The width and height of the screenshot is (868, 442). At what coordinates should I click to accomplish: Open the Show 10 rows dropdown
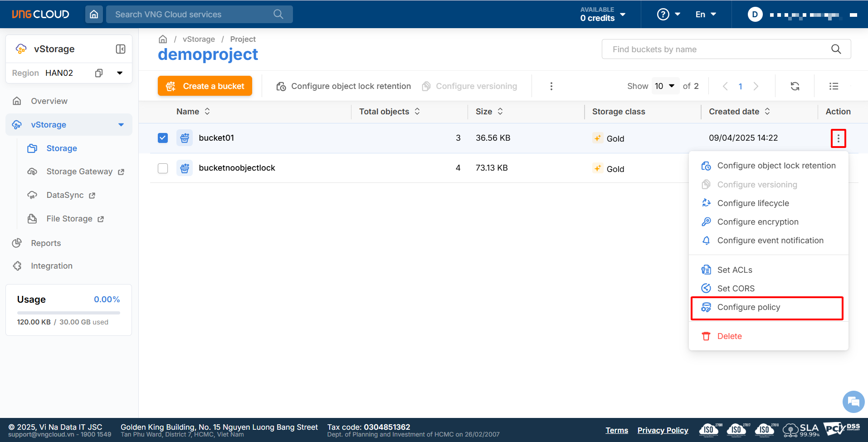pyautogui.click(x=665, y=86)
